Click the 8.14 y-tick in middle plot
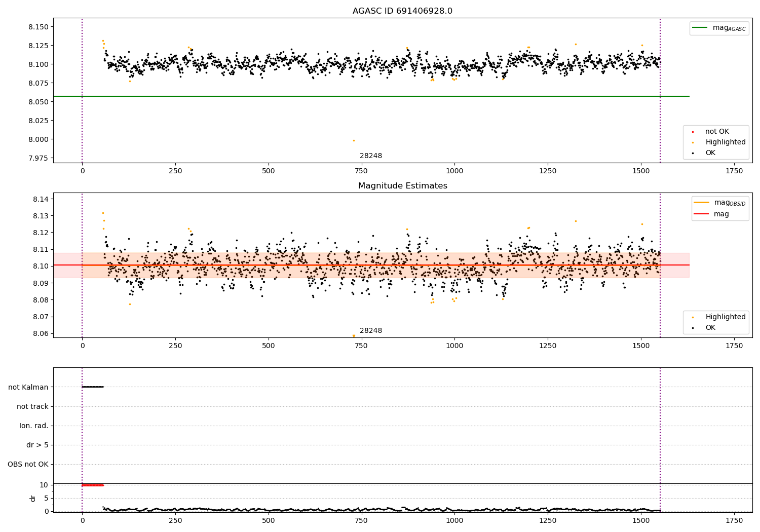 tap(41, 199)
